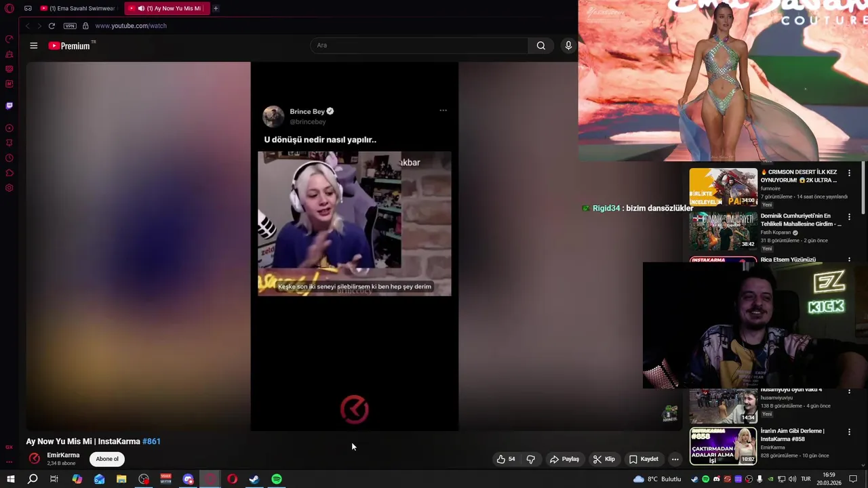This screenshot has height=488, width=868.
Task: Open weather widget 8°C Bulutlu
Action: 657,479
